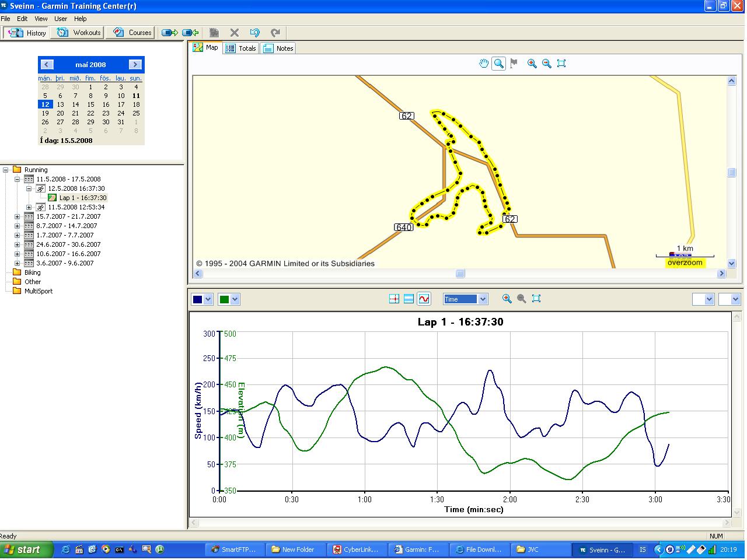Viewport: 747px width, 560px height.
Task: Toggle the graph horizontal bands button
Action: 409,299
